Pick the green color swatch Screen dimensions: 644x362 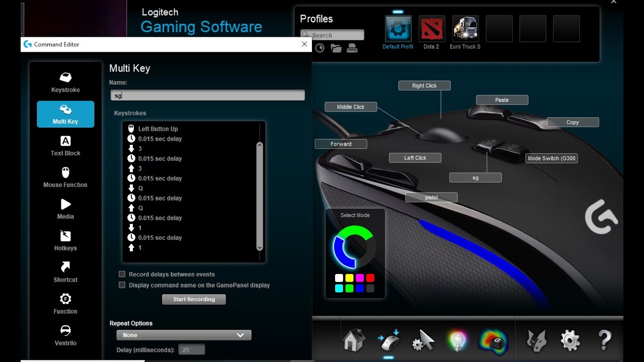[x=349, y=288]
